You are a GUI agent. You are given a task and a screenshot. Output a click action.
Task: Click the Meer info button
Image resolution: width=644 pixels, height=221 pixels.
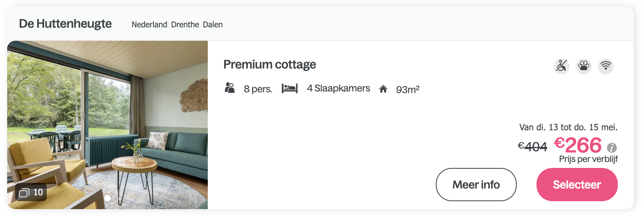pos(476,185)
